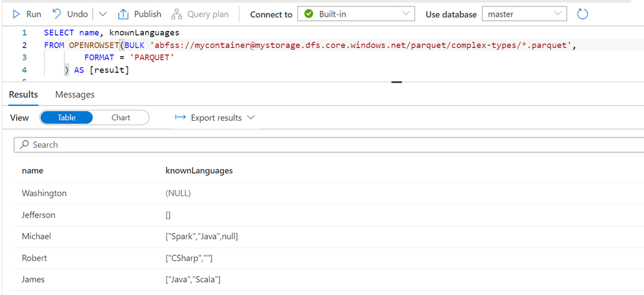This screenshot has height=295, width=644.
Task: Open the Use database master dropdown
Action: (558, 14)
